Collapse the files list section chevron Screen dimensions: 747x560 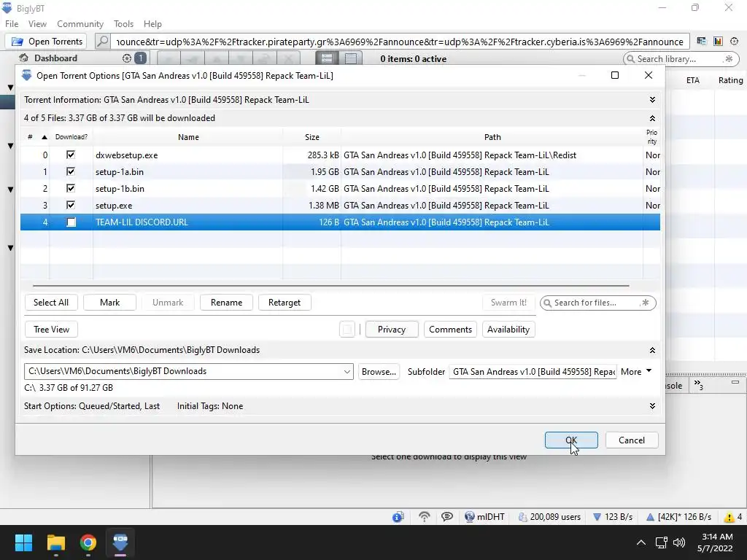652,118
